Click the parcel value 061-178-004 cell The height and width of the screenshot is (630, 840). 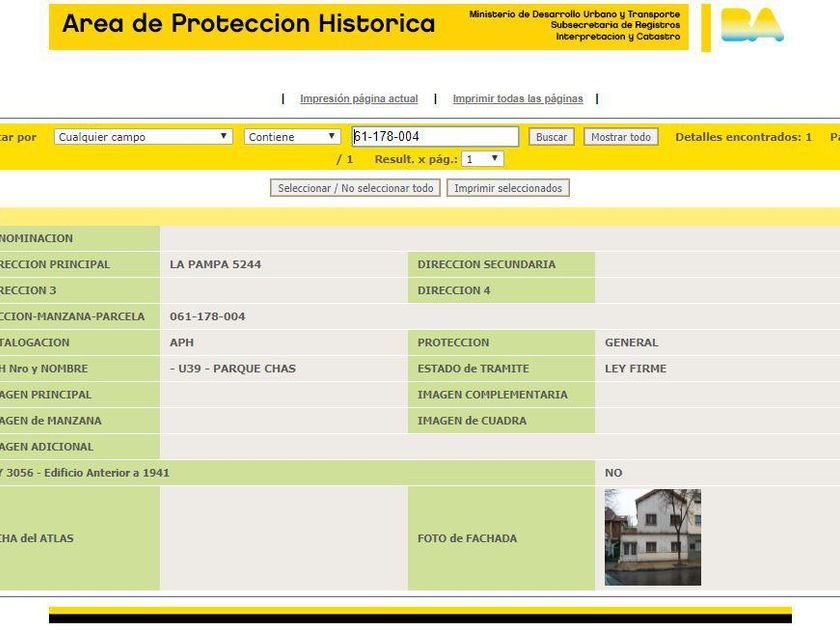[208, 317]
